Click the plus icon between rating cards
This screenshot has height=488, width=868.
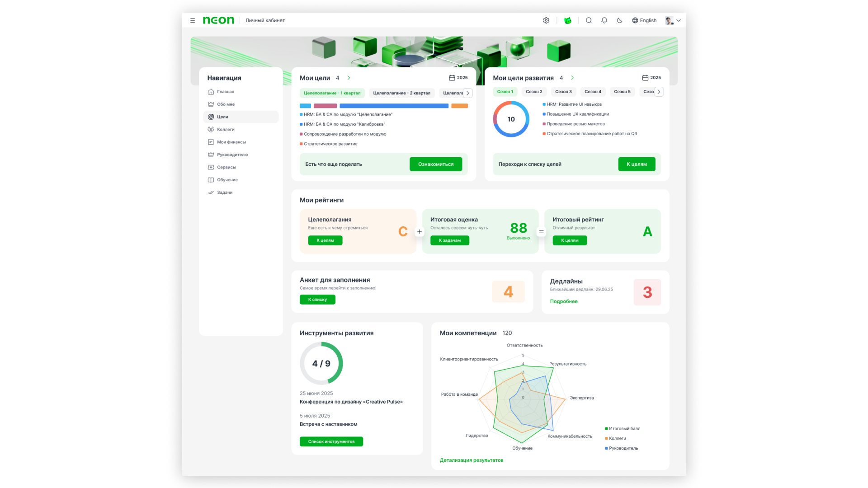[x=419, y=232]
